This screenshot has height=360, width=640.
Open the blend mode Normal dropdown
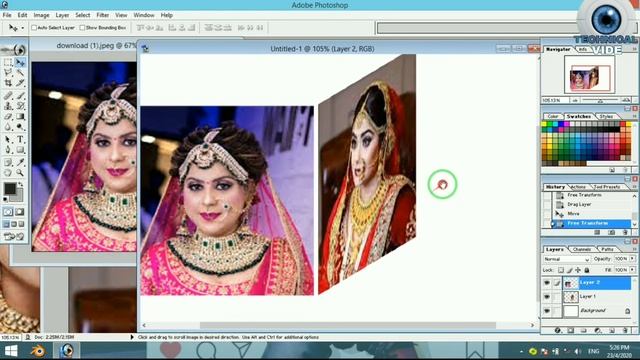(567, 259)
